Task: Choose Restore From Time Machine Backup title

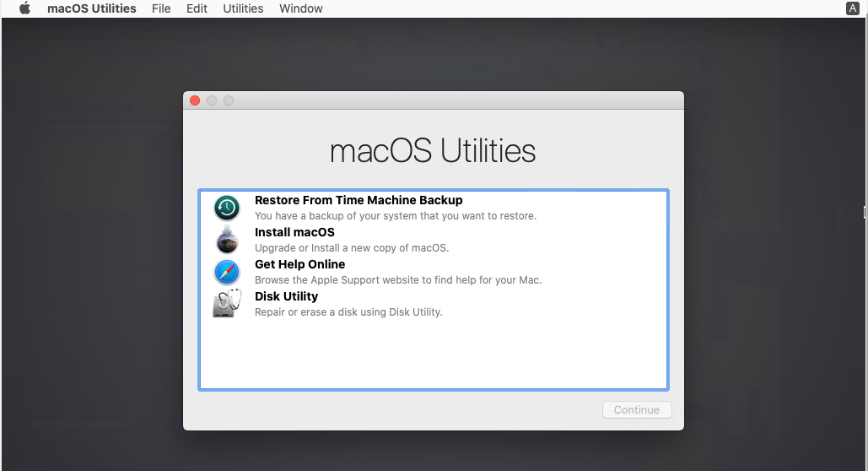Action: coord(359,200)
